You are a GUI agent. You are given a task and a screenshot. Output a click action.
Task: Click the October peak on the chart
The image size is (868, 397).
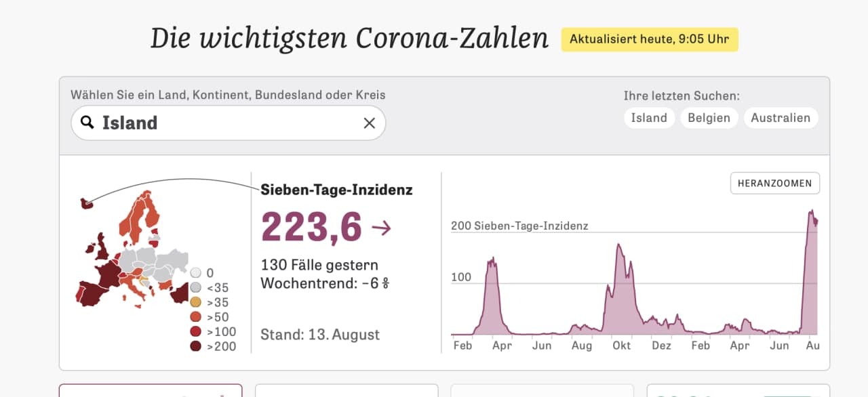pyautogui.click(x=619, y=245)
